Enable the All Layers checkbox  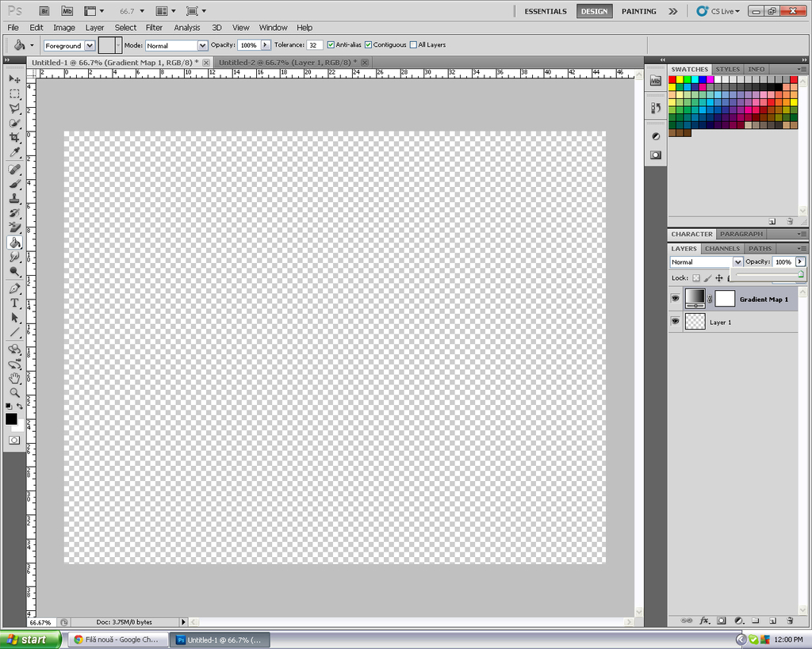click(413, 45)
